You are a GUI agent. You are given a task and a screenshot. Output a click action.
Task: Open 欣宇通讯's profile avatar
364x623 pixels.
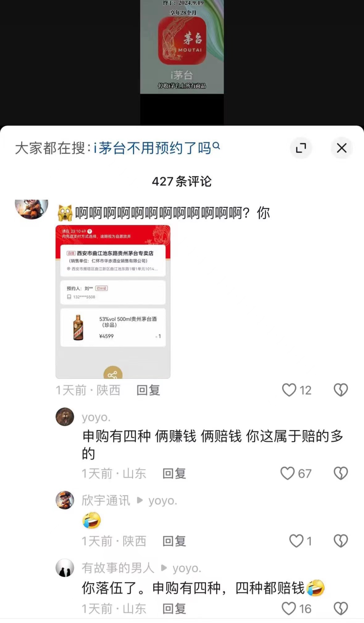click(x=65, y=500)
